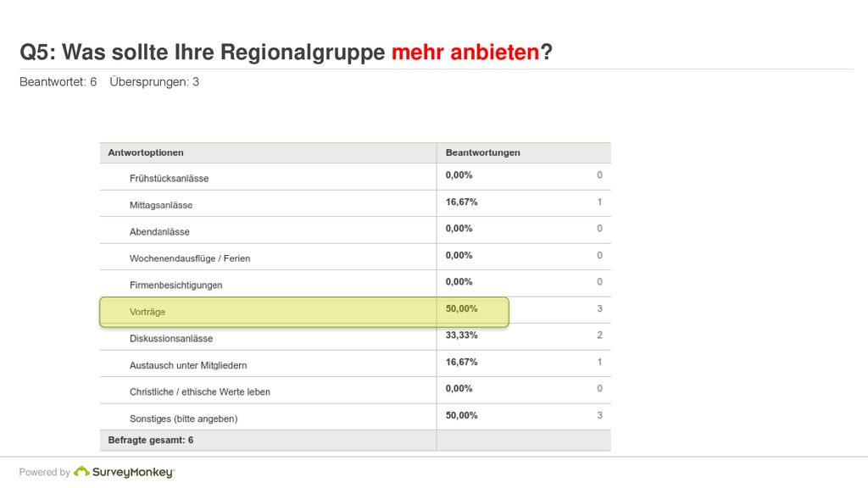Select Christliche / ethische Werte leben
The image size is (868, 488).
pyautogui.click(x=200, y=391)
